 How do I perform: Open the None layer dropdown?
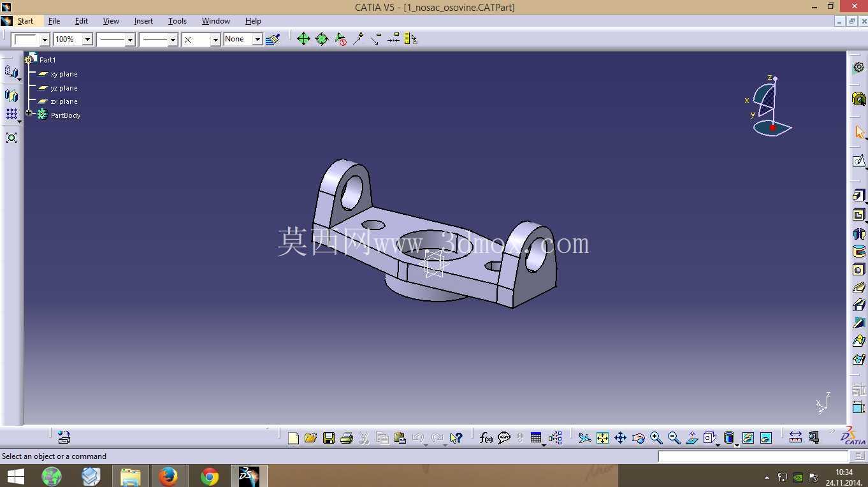257,40
